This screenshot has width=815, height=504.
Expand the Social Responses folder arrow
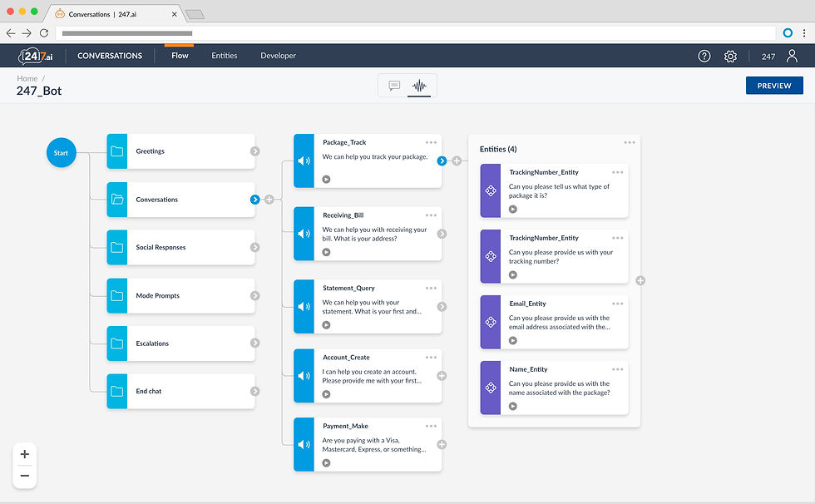pos(254,247)
